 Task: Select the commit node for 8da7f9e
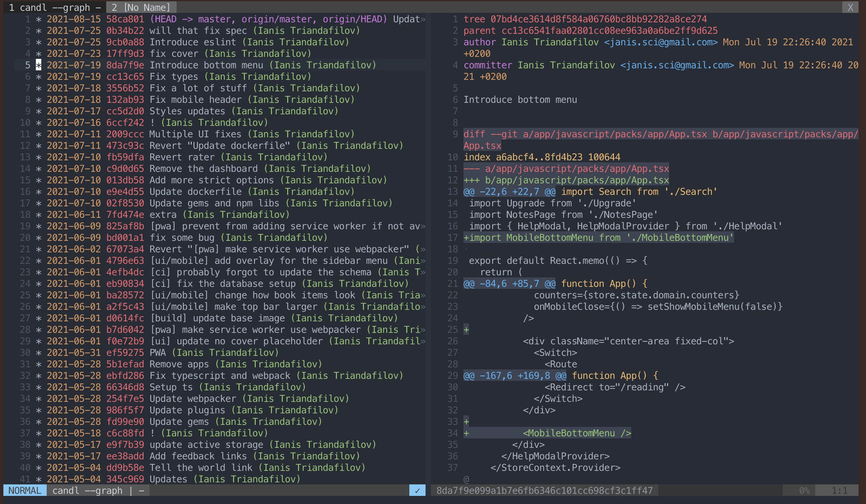pos(39,65)
